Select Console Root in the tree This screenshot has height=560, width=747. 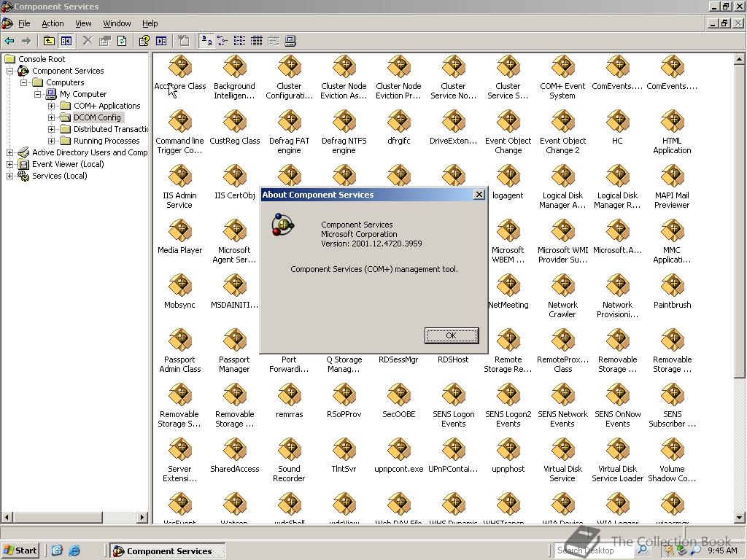[x=42, y=59]
